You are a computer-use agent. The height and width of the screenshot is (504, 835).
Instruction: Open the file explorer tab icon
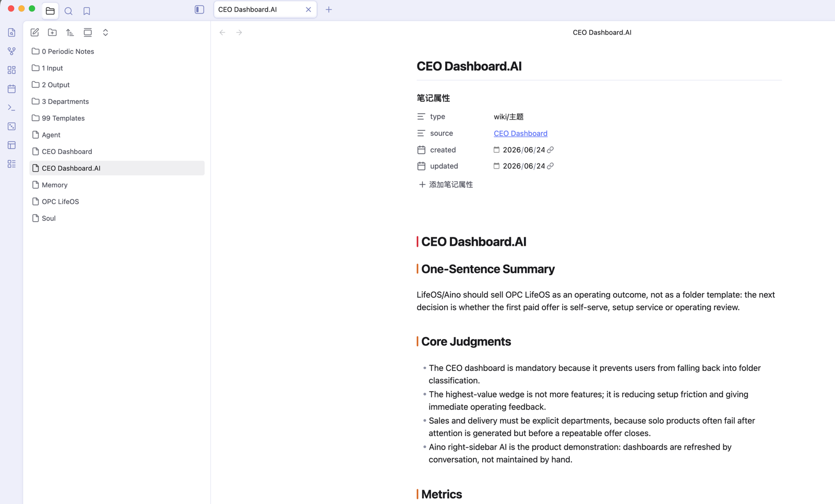click(50, 10)
